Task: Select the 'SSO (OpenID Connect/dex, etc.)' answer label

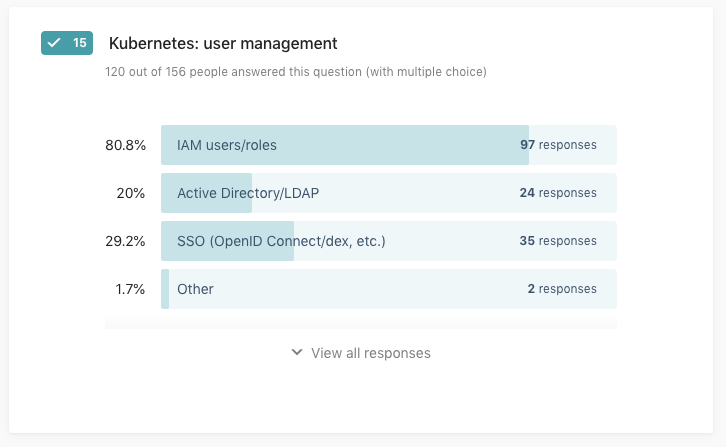Action: [x=281, y=241]
